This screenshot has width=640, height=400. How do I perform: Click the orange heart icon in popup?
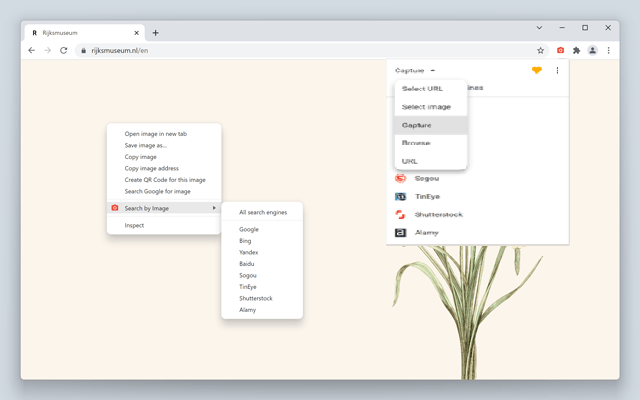tap(537, 71)
